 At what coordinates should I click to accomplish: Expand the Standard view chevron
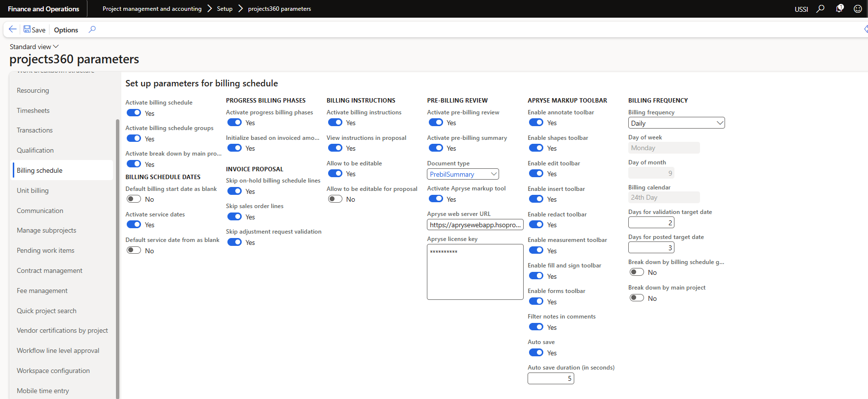click(x=56, y=47)
